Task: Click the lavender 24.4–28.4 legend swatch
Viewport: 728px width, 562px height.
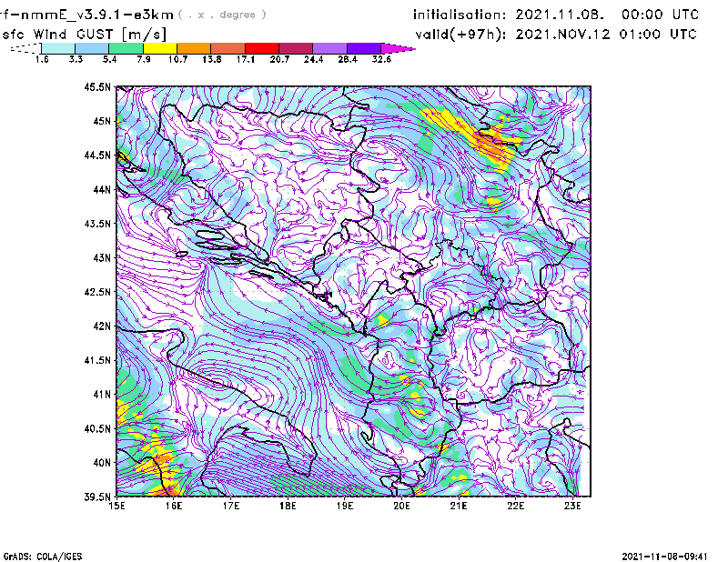Action: coord(330,48)
